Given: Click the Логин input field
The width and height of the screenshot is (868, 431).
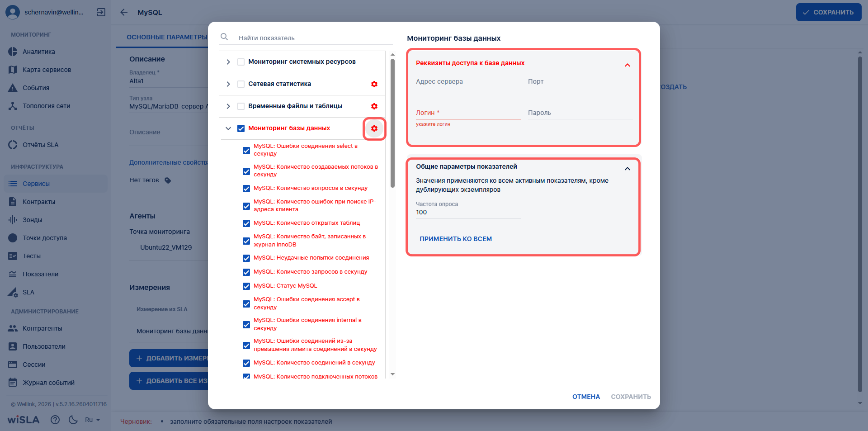Looking at the screenshot, I should (x=468, y=113).
